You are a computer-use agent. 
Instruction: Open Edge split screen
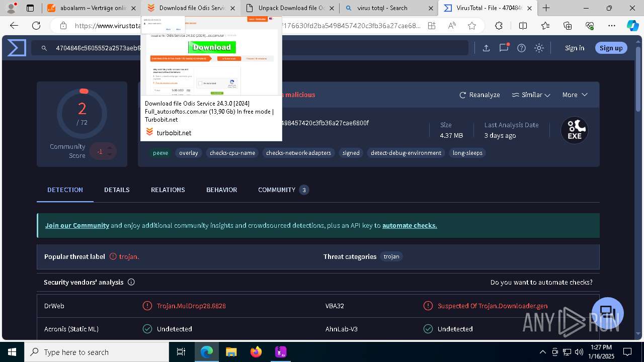coord(523,26)
